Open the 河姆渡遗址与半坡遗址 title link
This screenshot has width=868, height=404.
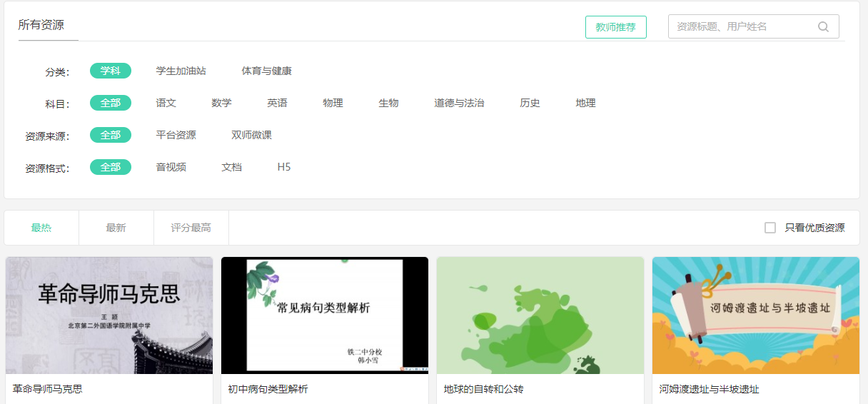709,389
